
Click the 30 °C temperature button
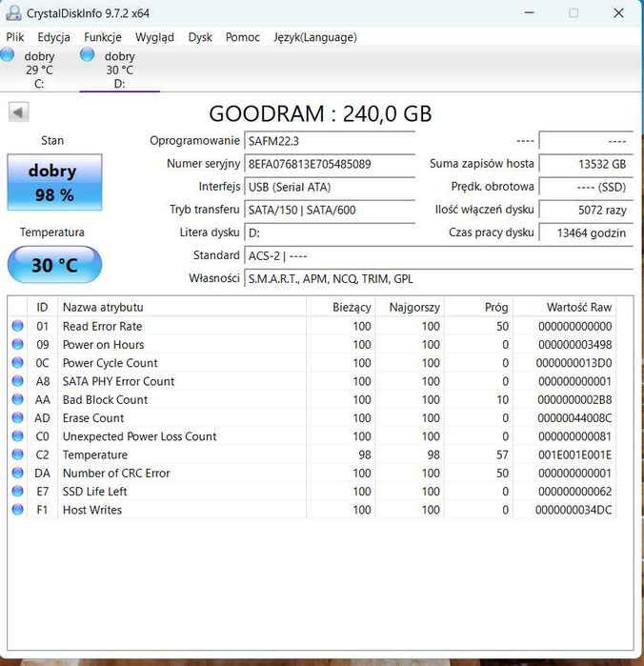(54, 265)
